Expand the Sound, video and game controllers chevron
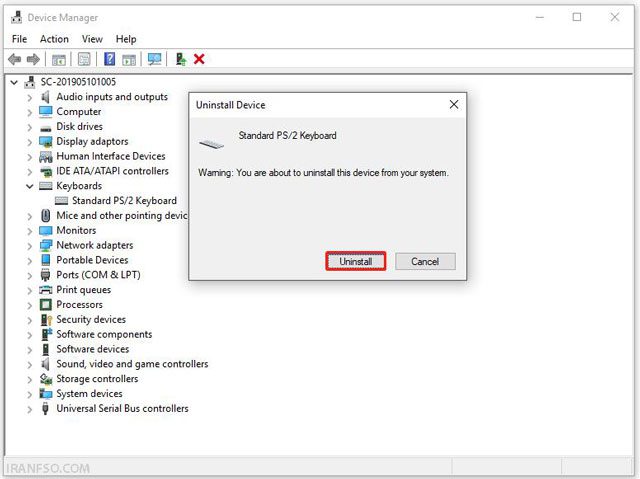The image size is (640, 479). coord(29,365)
